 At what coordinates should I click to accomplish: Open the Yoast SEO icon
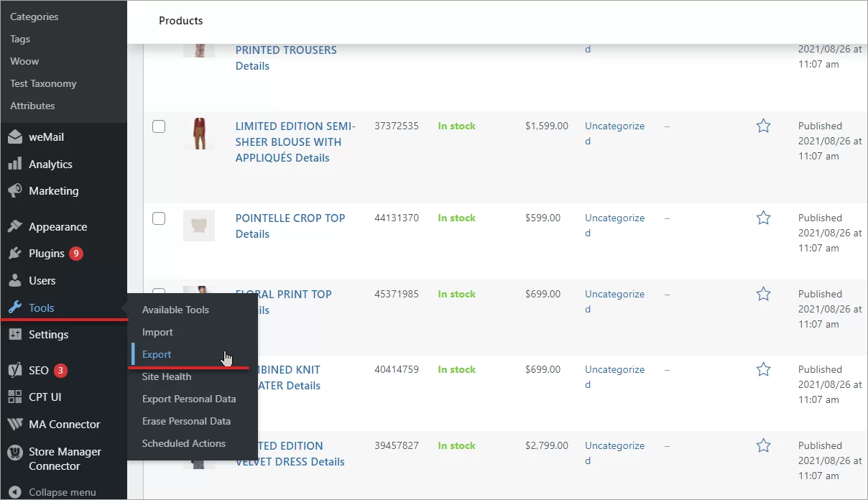[x=16, y=370]
